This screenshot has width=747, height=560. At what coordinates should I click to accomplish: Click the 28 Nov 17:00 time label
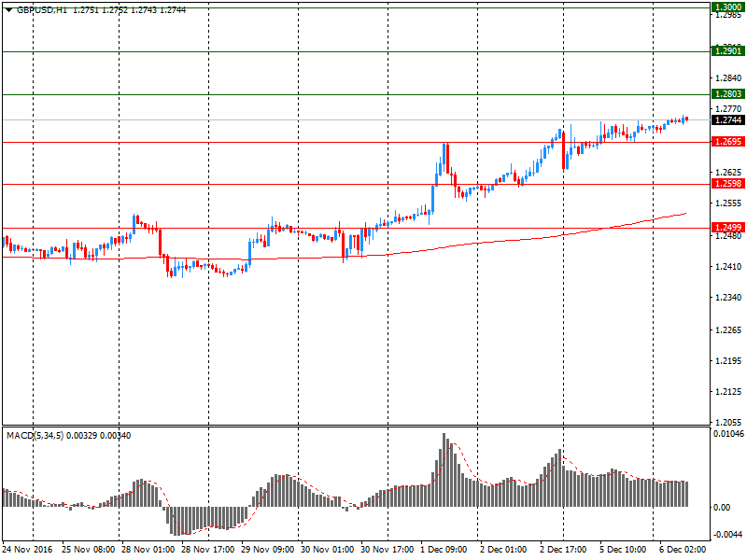[207, 550]
